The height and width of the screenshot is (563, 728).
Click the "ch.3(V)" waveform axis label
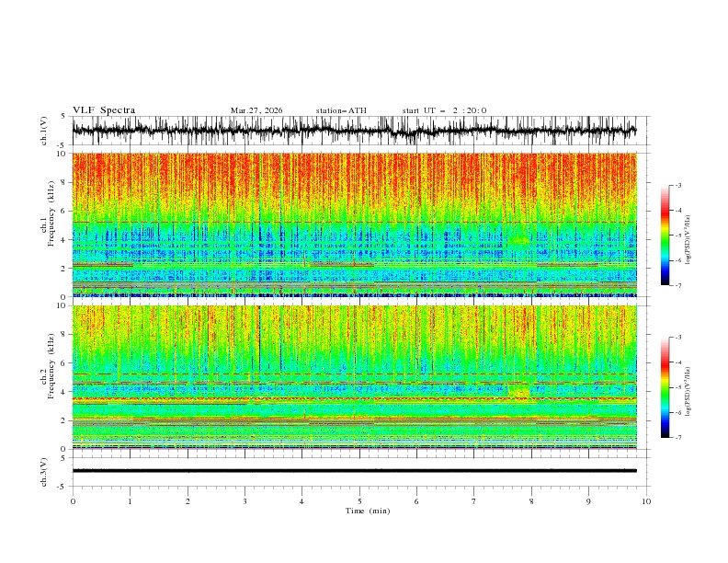(x=44, y=472)
